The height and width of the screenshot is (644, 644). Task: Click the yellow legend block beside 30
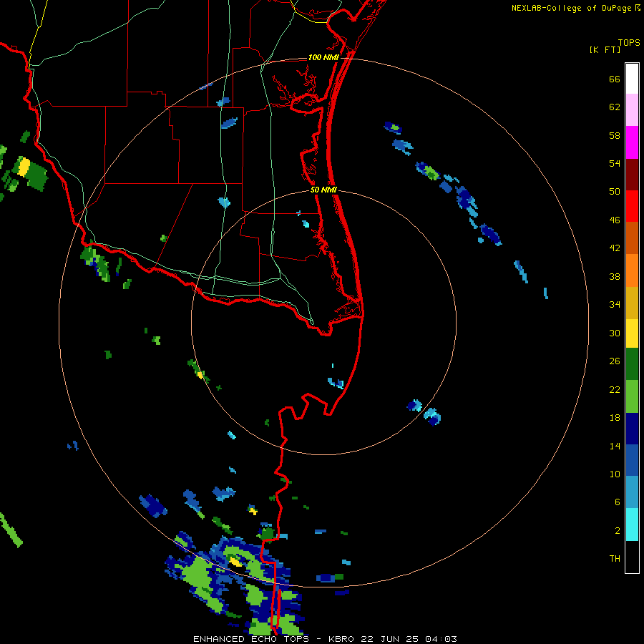tap(632, 333)
